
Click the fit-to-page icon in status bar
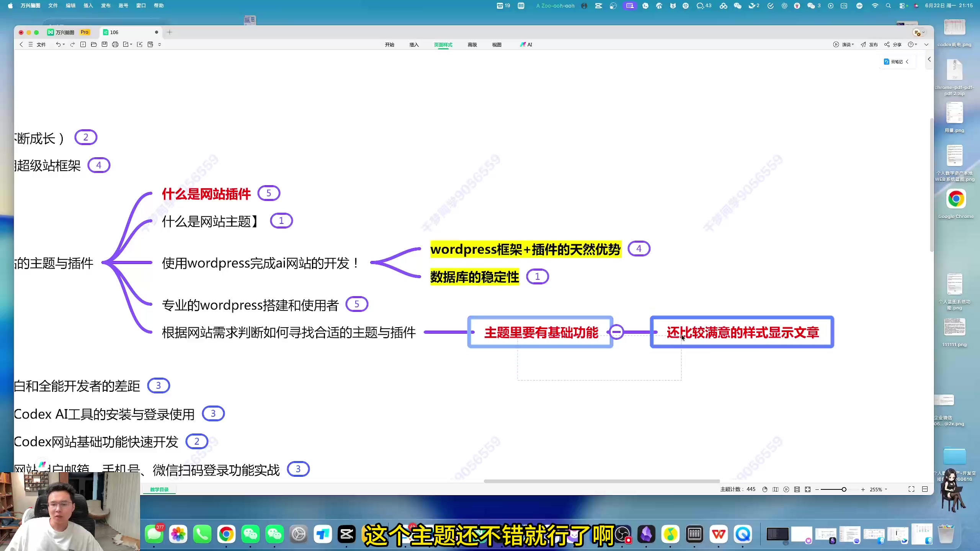pyautogui.click(x=797, y=489)
